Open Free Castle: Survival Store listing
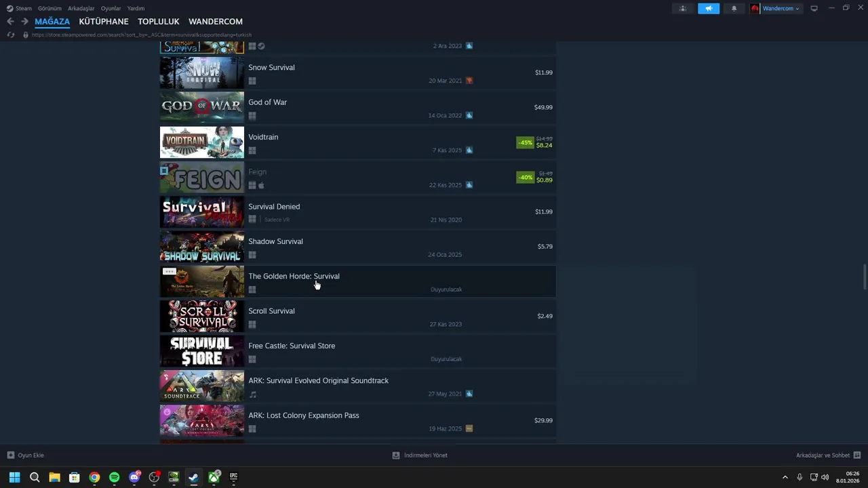The height and width of the screenshot is (488, 868). [358, 351]
